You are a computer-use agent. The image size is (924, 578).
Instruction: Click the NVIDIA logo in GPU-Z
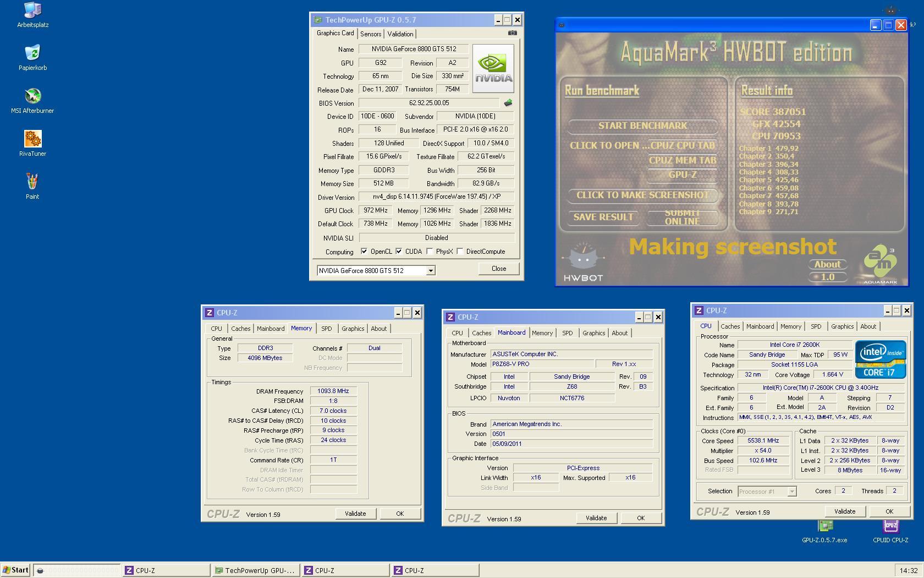tap(493, 68)
